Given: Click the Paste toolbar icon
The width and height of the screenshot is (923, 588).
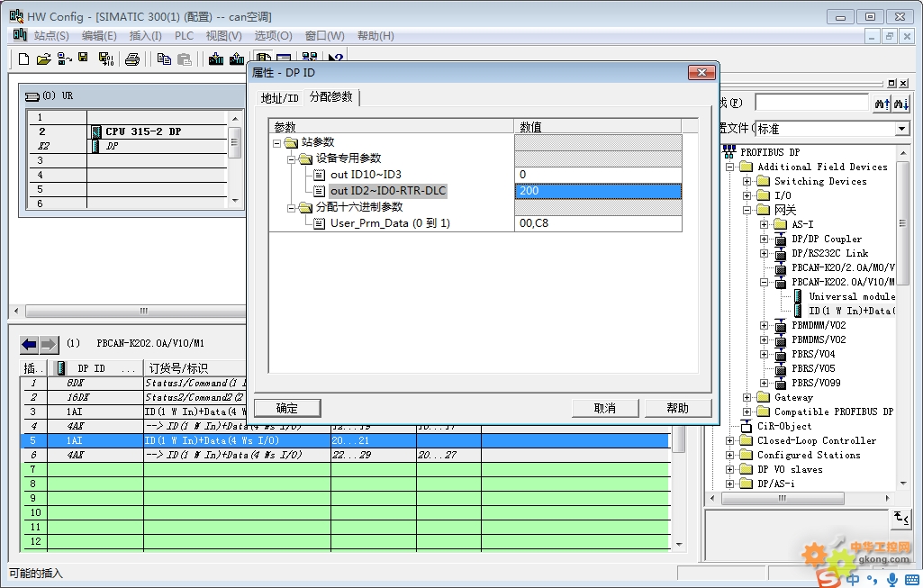Looking at the screenshot, I should click(x=185, y=59).
